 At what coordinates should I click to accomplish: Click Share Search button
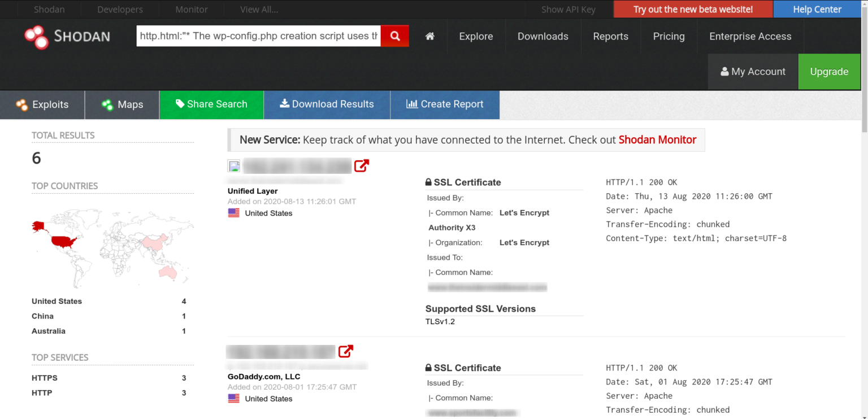pos(211,104)
